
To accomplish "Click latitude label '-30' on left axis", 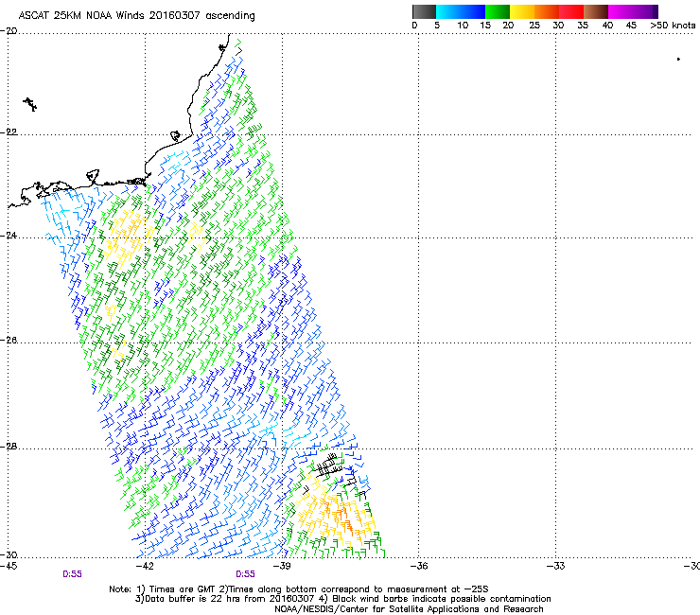I will (x=9, y=554).
